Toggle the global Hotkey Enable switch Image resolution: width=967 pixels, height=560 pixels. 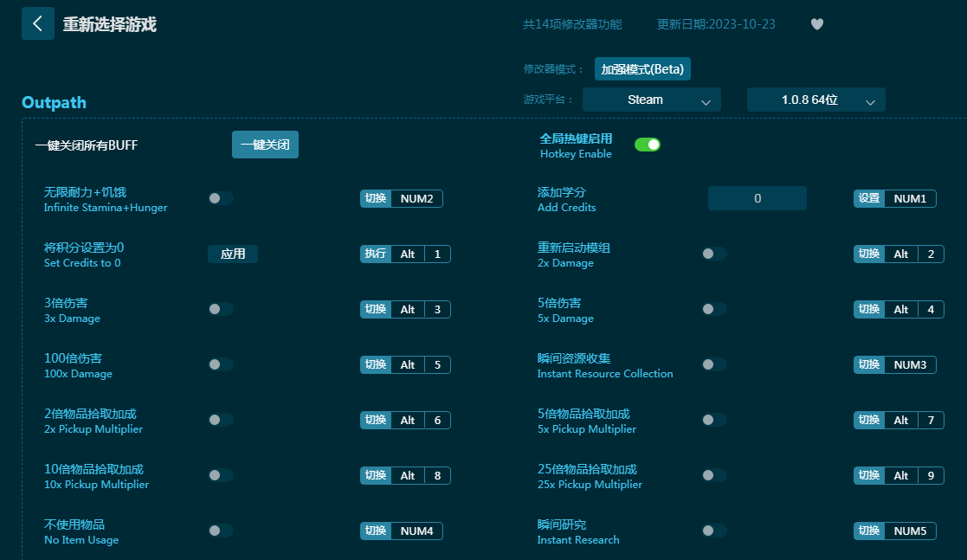click(x=648, y=145)
